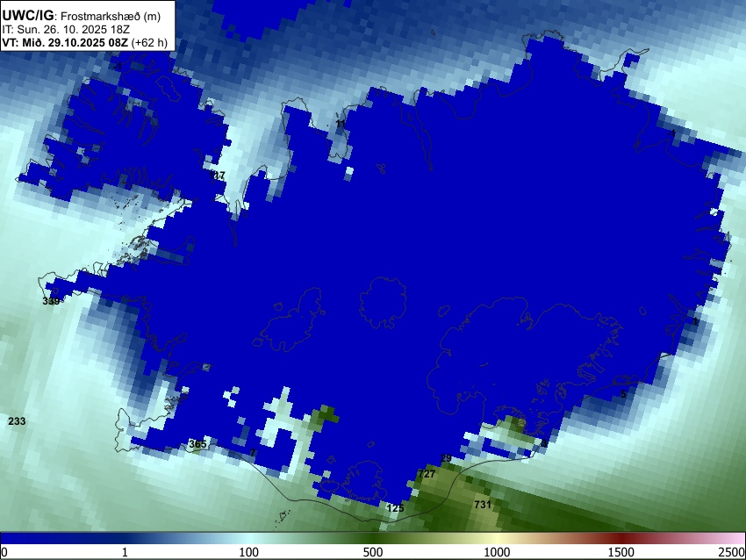Click the map value 365
The height and width of the screenshot is (560, 746).
pyautogui.click(x=198, y=444)
